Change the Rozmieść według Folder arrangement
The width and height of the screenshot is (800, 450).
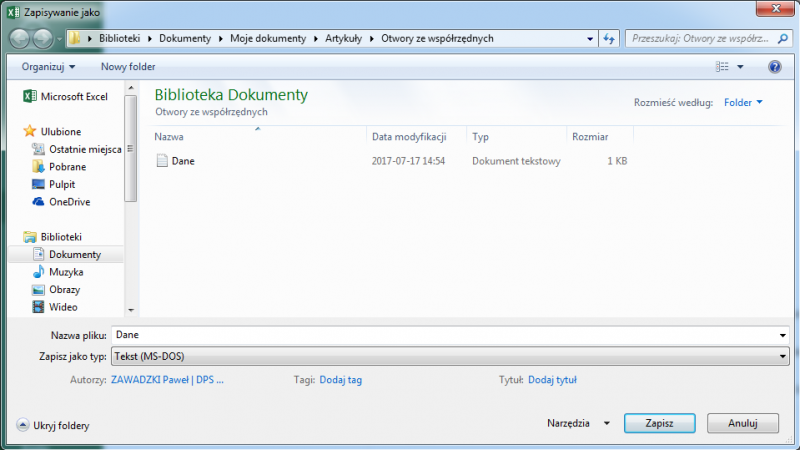click(x=743, y=102)
